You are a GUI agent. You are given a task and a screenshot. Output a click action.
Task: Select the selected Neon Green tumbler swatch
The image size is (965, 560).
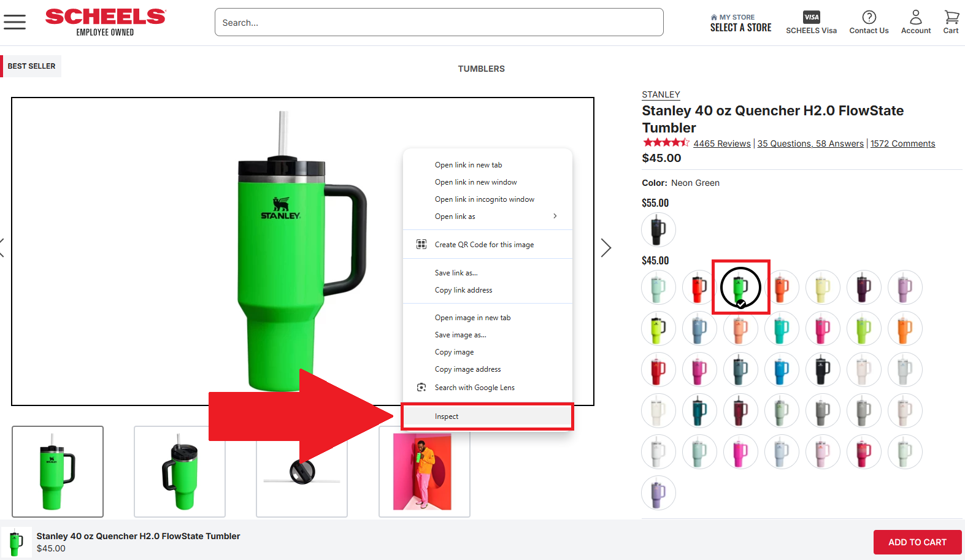pyautogui.click(x=740, y=287)
